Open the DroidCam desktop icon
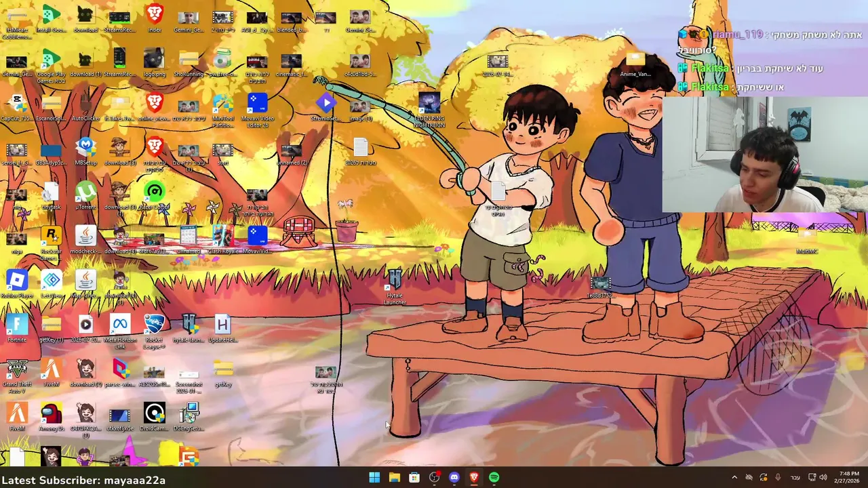 tap(155, 418)
